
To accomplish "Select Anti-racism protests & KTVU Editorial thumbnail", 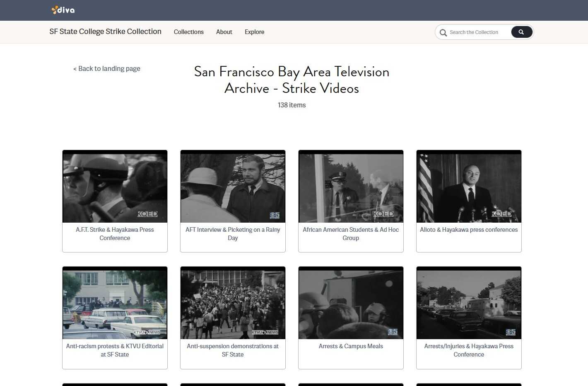I will pyautogui.click(x=115, y=303).
